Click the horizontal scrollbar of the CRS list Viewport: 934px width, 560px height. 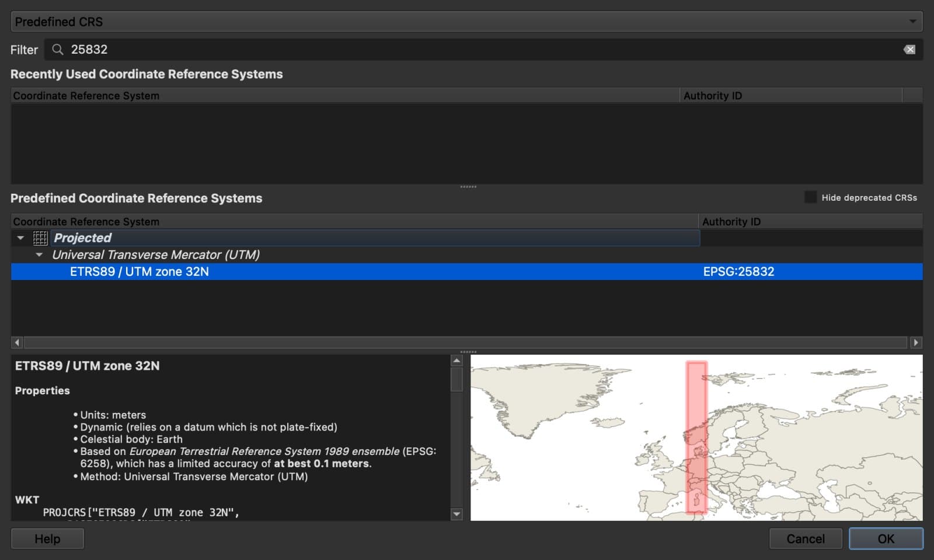466,342
